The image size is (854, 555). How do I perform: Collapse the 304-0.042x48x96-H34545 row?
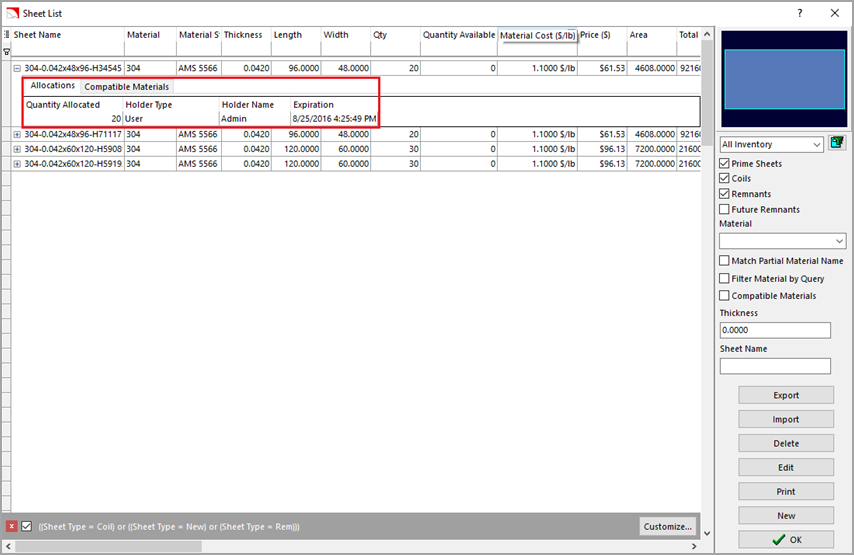(17, 68)
